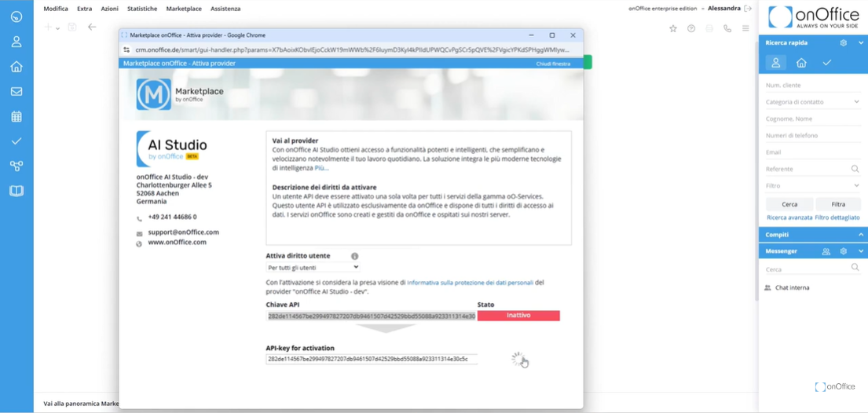
Task: Select the task search checkmark tab icon
Action: pyautogui.click(x=826, y=63)
